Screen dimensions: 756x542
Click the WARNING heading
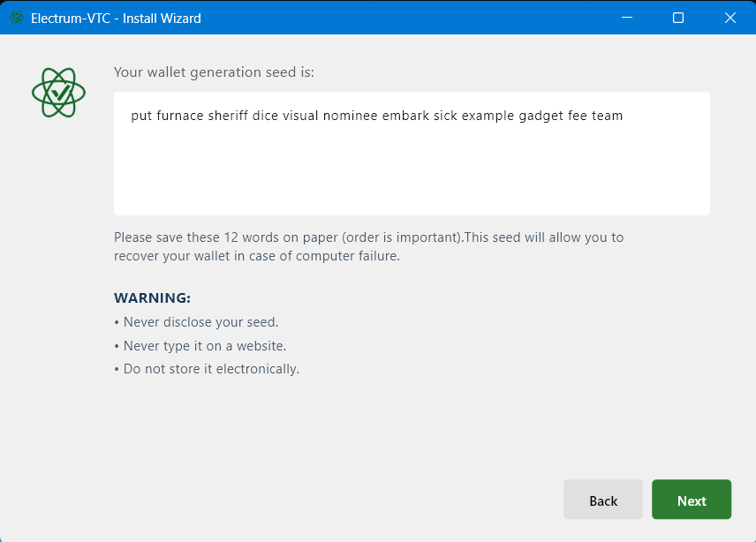pos(153,297)
